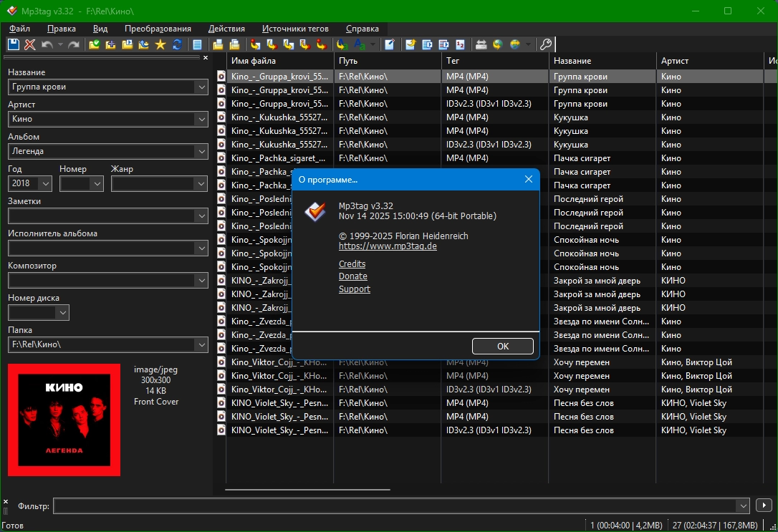Click the blue arrows Refresh icon
Viewport: 778px width, 532px height.
176,44
